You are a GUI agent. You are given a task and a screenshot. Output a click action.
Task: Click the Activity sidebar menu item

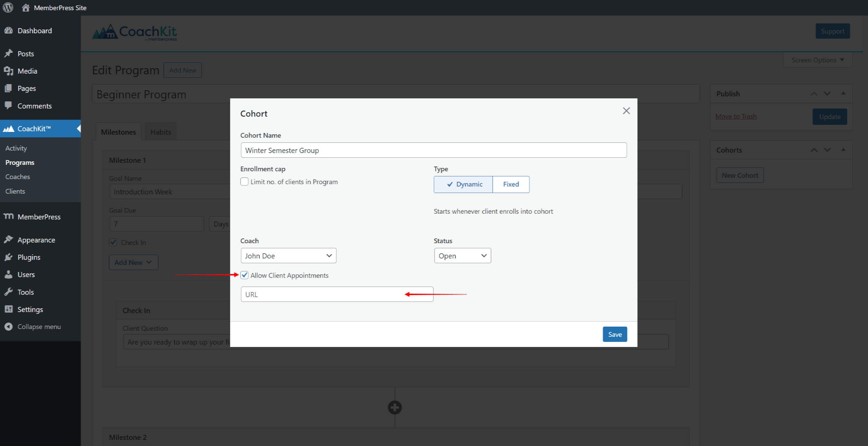[17, 148]
